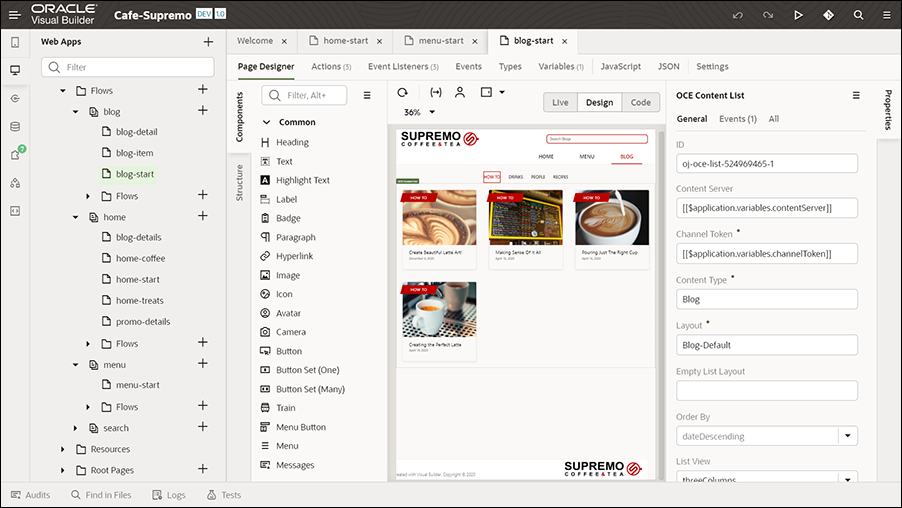Close the menu-start tab
The height and width of the screenshot is (508, 902).
click(475, 41)
